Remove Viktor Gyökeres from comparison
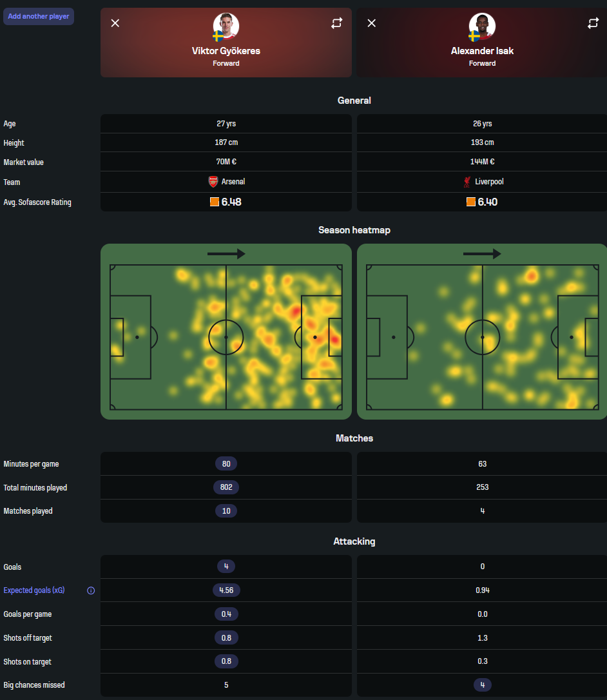The image size is (607, 700). point(115,23)
